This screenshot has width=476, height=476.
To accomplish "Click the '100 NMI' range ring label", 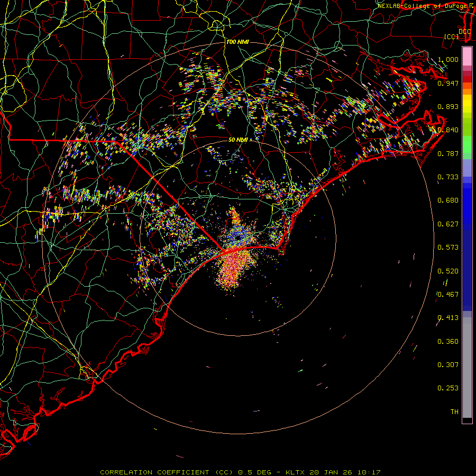I will point(237,42).
